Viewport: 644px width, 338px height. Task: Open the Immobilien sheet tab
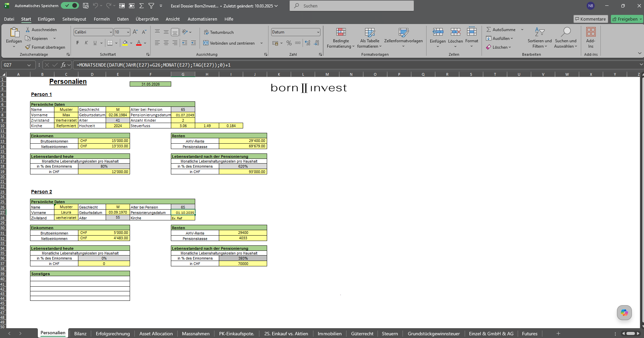(x=330, y=334)
